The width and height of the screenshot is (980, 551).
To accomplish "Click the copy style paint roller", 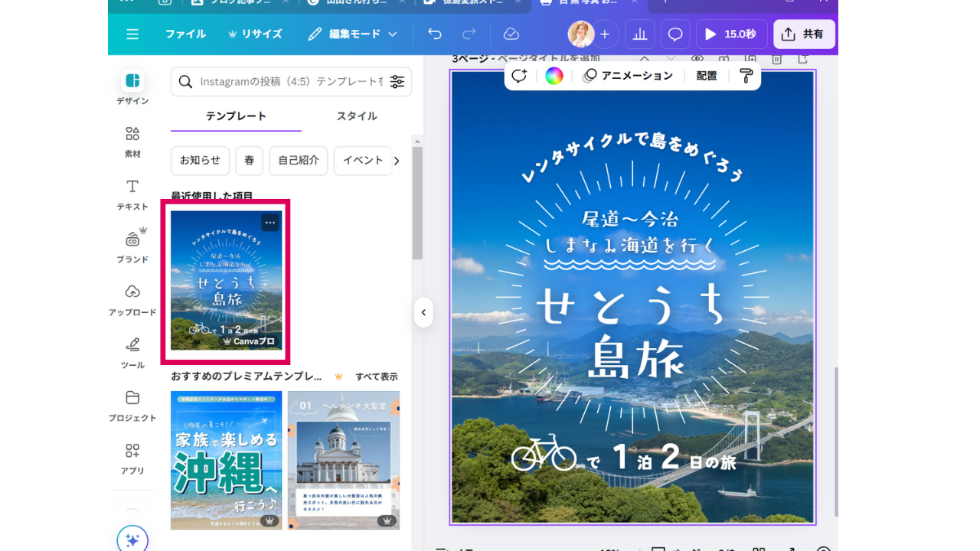I will [x=746, y=76].
